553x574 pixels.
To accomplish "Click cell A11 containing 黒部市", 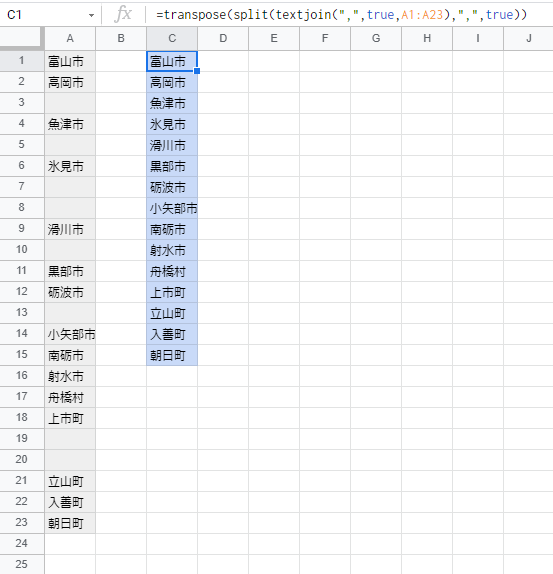I will 70,271.
